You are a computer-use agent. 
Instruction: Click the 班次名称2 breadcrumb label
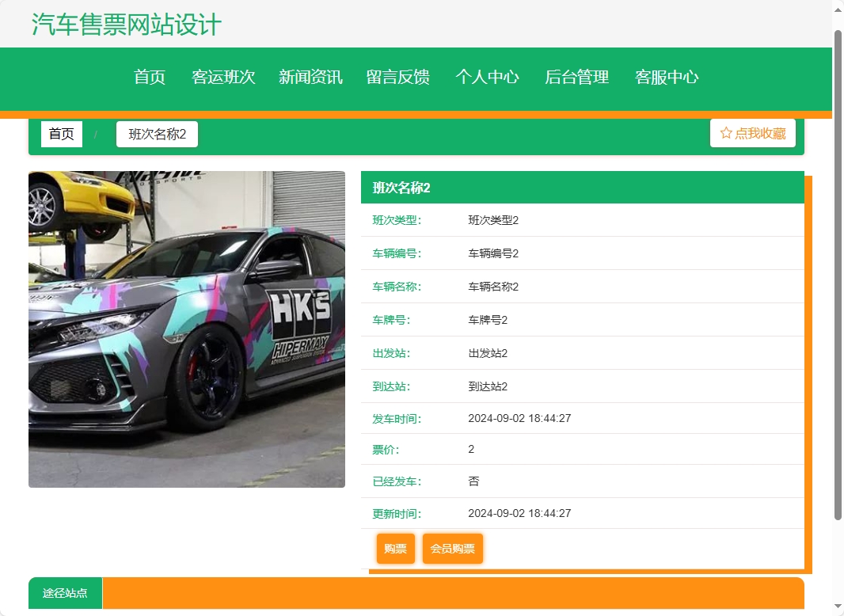coord(157,133)
